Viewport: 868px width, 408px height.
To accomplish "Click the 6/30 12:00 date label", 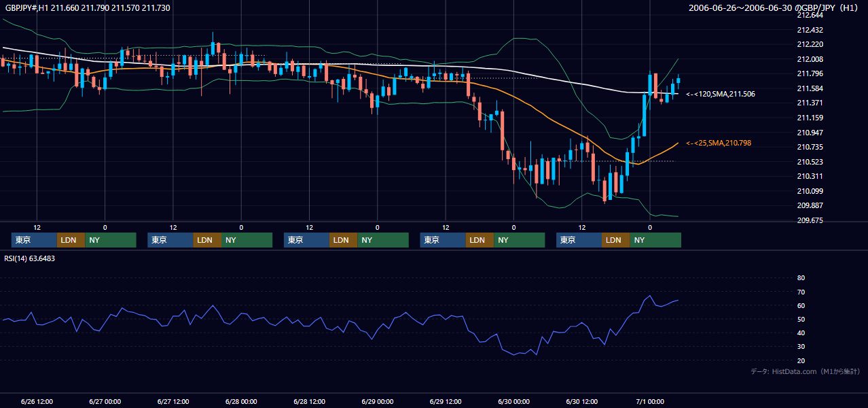I will (x=581, y=401).
